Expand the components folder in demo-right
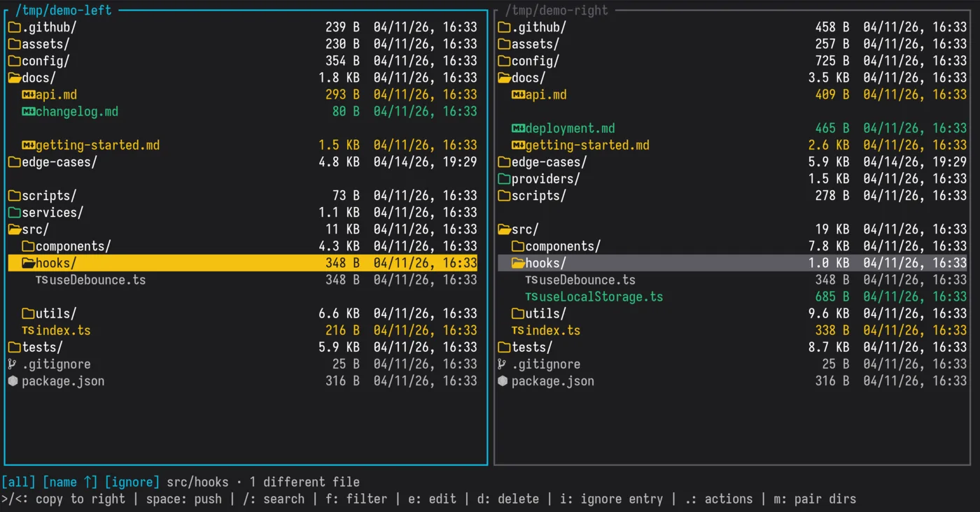 pyautogui.click(x=518, y=246)
